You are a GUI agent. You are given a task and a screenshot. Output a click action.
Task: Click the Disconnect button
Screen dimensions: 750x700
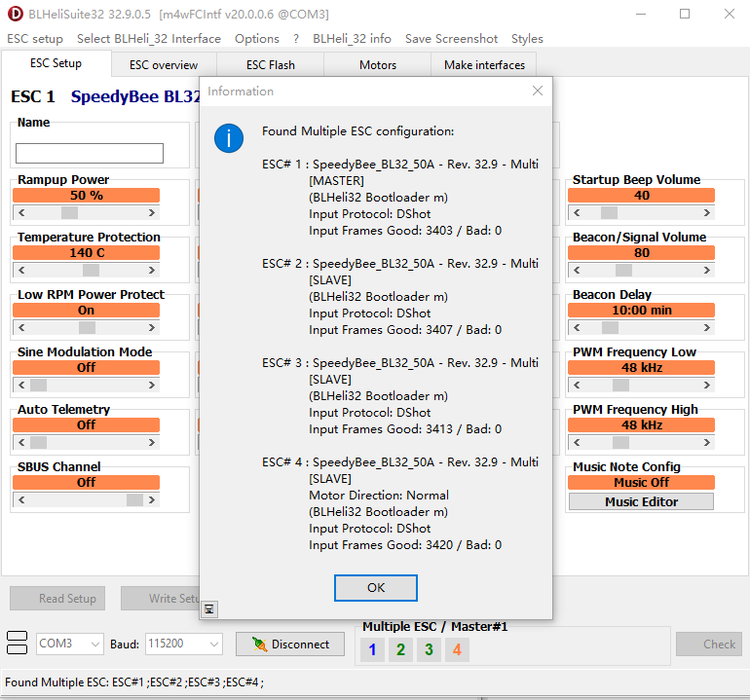290,645
